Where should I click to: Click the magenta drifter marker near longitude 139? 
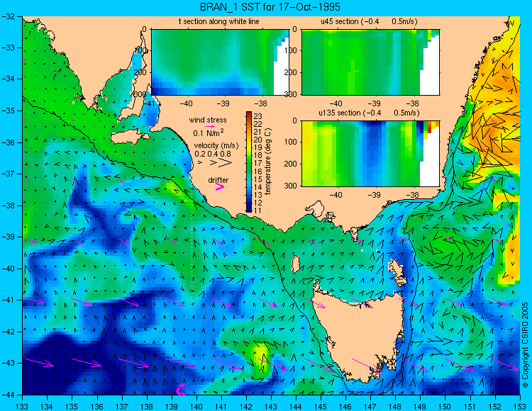tap(180, 389)
